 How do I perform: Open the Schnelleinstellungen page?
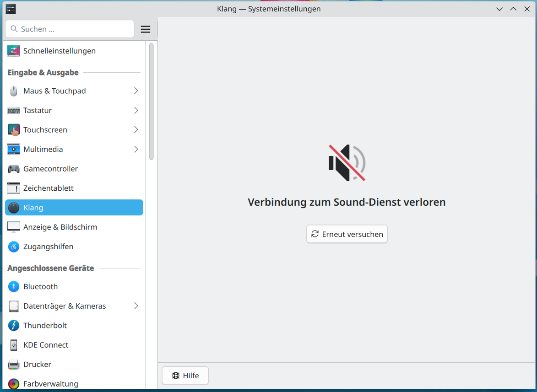click(60, 51)
